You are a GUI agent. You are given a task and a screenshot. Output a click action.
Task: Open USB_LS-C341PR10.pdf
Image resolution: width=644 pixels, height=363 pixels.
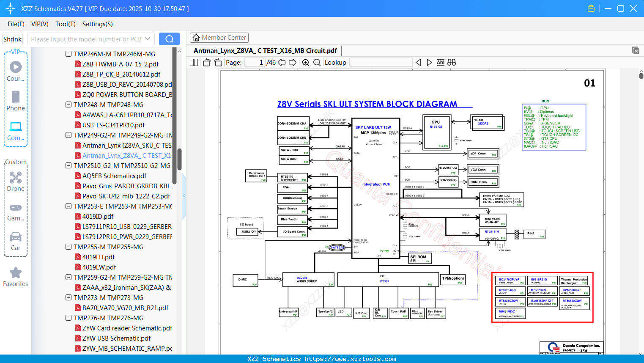pyautogui.click(x=113, y=125)
